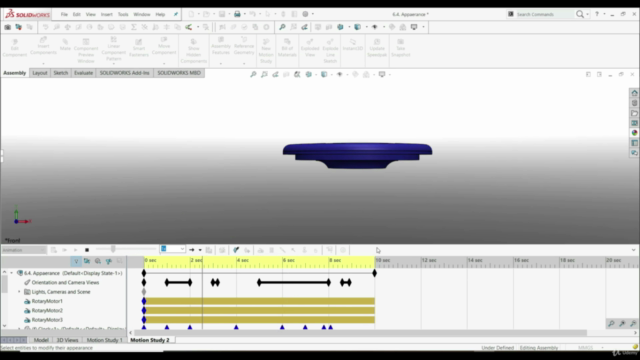Open Insert Components dropdown arrow
The width and height of the screenshot is (640, 360).
43,63
